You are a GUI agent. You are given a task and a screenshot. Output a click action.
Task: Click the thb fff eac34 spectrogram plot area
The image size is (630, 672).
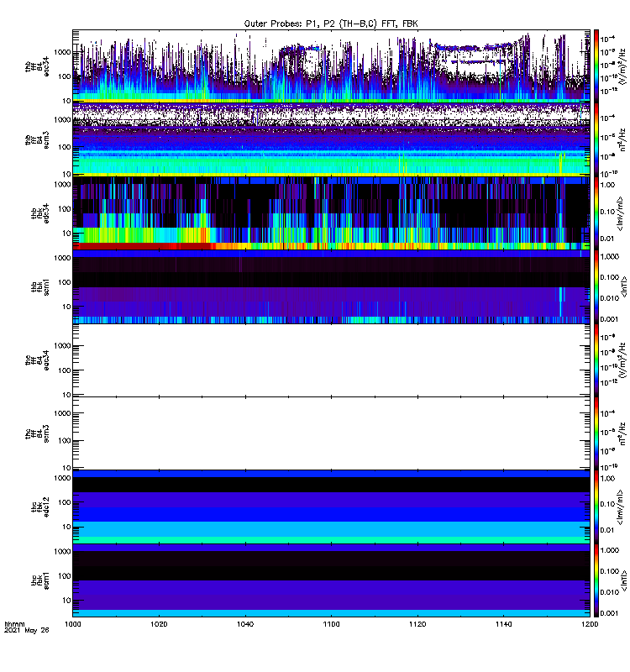click(x=331, y=66)
